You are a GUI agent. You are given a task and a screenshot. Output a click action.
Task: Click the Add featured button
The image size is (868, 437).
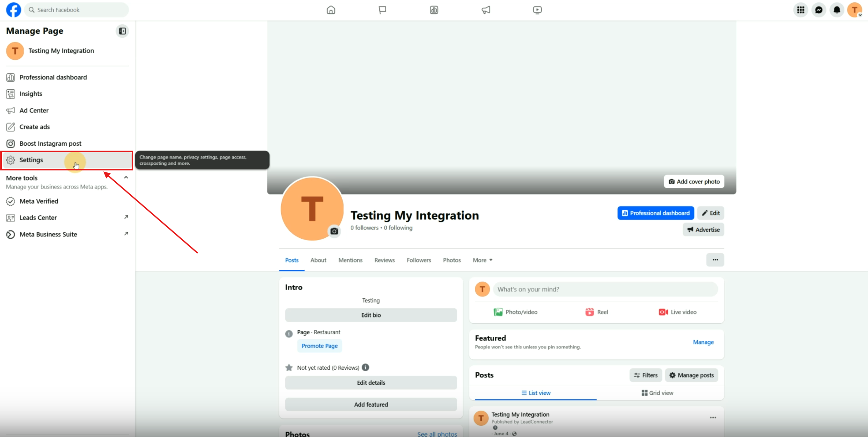point(371,405)
